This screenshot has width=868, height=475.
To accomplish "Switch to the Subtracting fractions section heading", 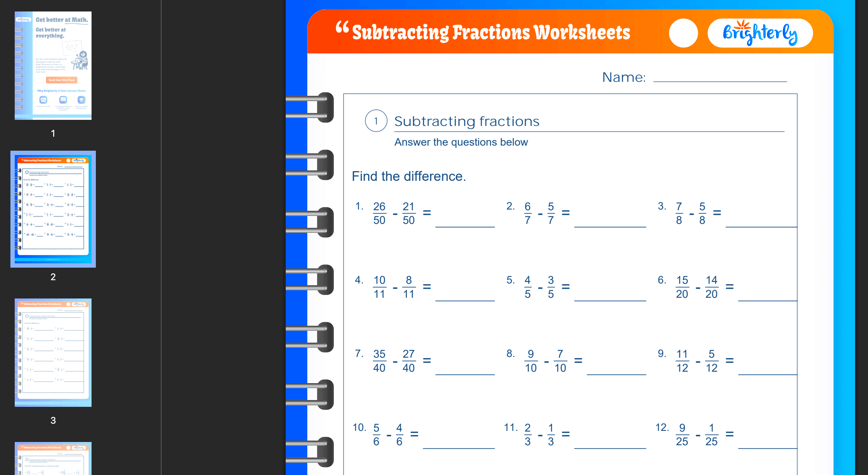I will (467, 121).
